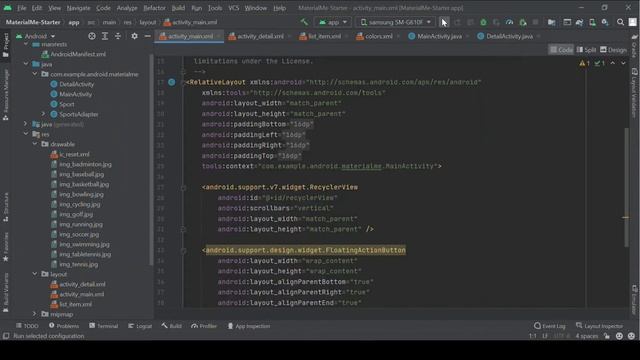Click the Search Everywhere magnifier icon
Image resolution: width=640 pixels, height=360 pixels.
pyautogui.click(x=620, y=22)
